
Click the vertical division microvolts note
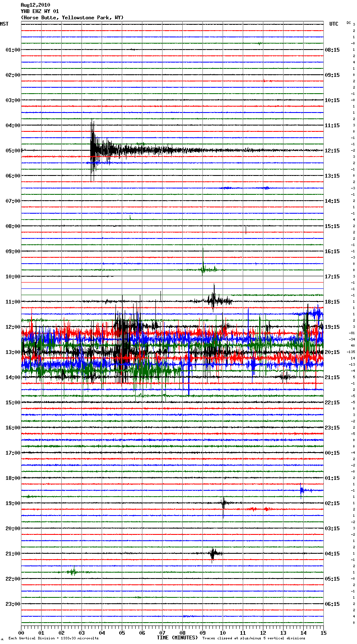53,638
